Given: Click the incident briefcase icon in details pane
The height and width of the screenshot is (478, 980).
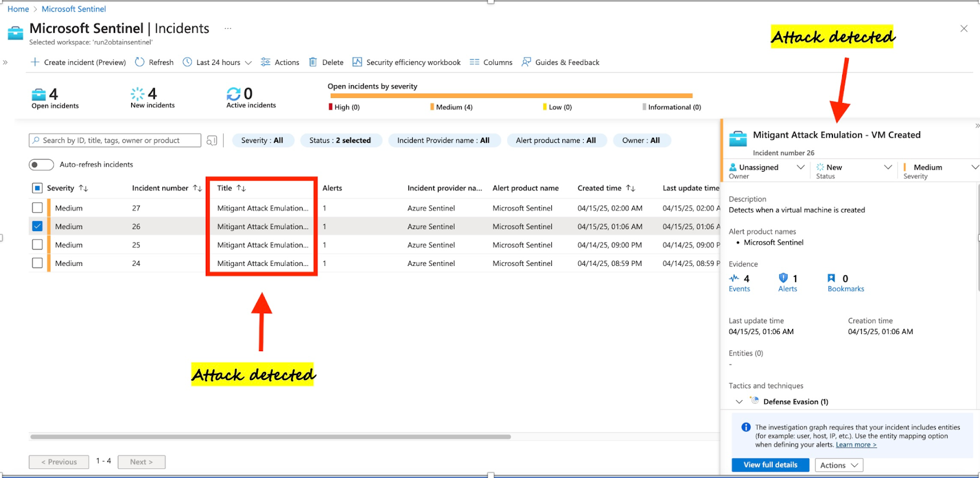Looking at the screenshot, I should pos(738,138).
